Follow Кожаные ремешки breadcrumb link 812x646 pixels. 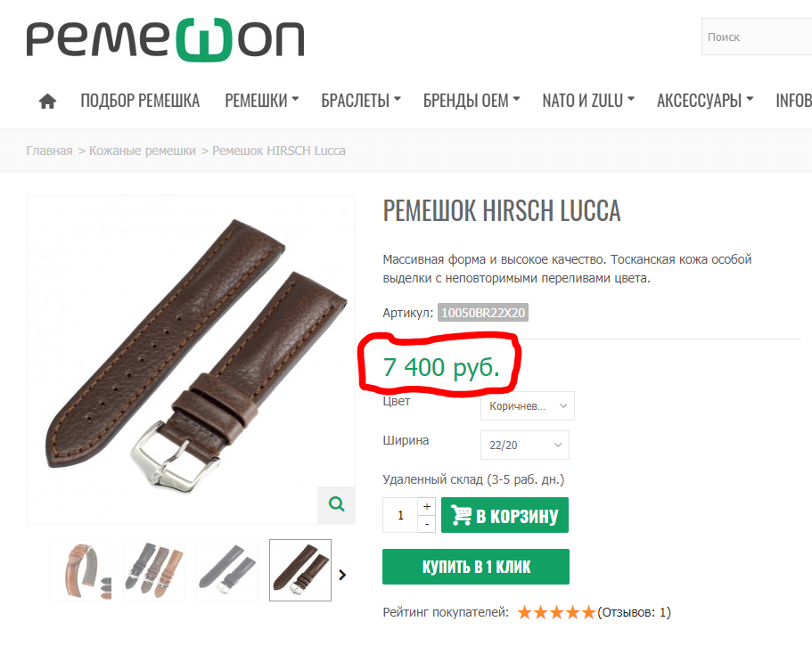coord(143,151)
